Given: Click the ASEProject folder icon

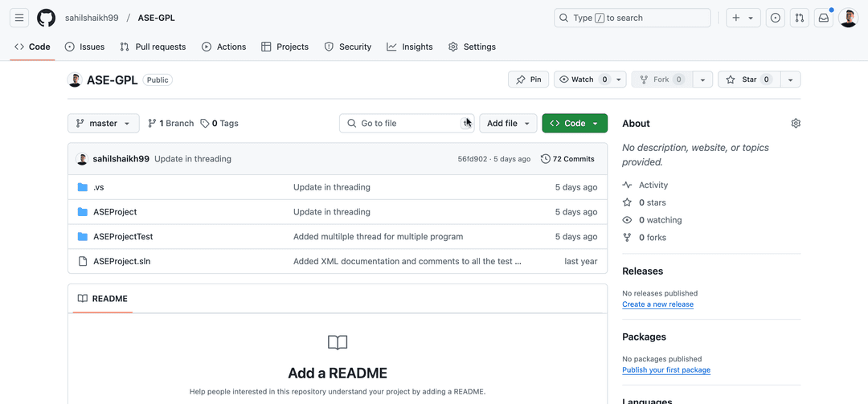Looking at the screenshot, I should [x=83, y=212].
